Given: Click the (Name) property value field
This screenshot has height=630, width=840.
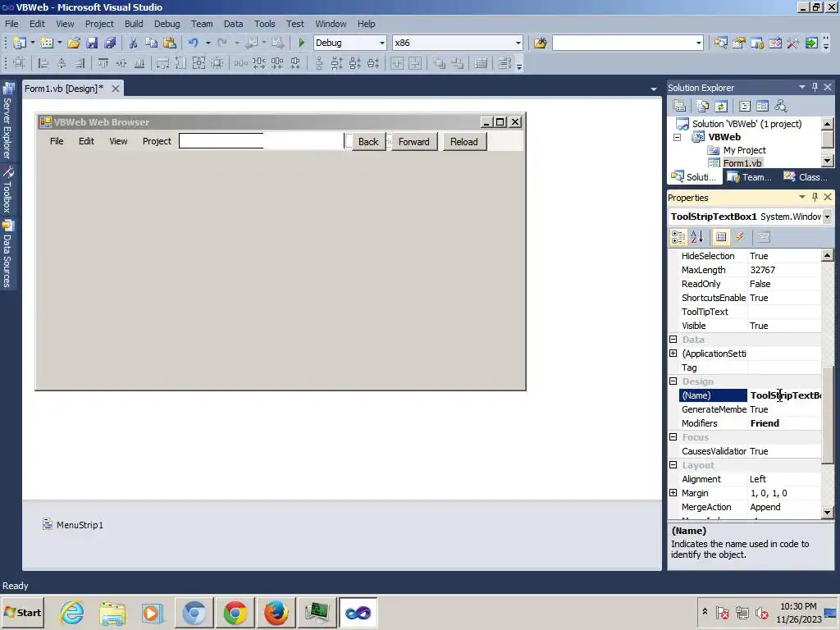Looking at the screenshot, I should (x=784, y=395).
